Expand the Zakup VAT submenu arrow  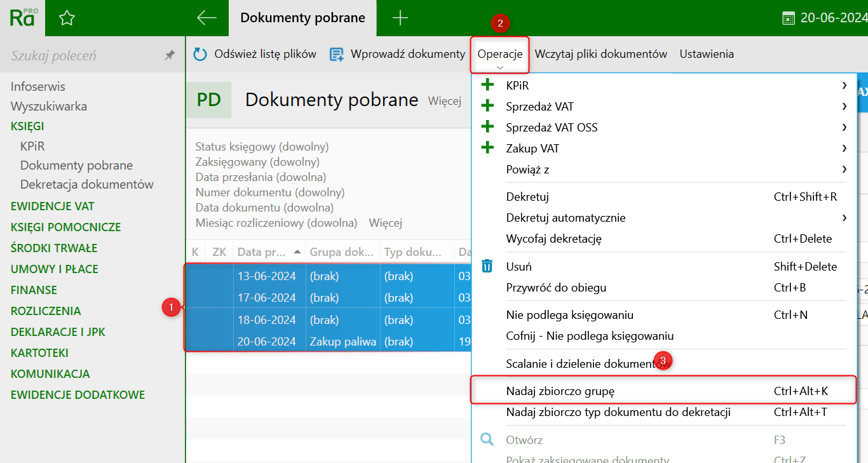(x=844, y=148)
